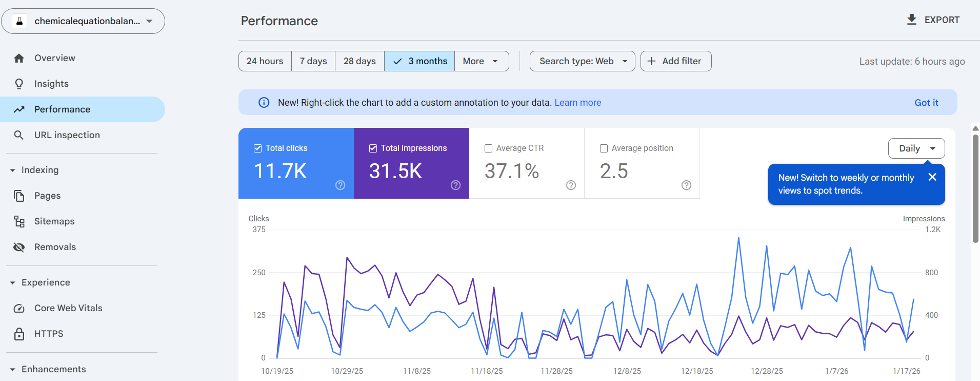Collapse the Indexing section
980x381 pixels.
tap(13, 170)
